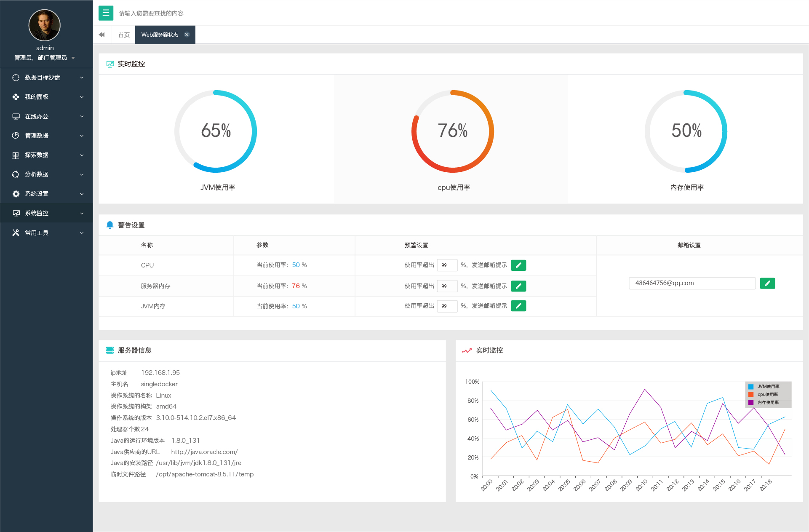Click the admin profile avatar

pos(45,25)
